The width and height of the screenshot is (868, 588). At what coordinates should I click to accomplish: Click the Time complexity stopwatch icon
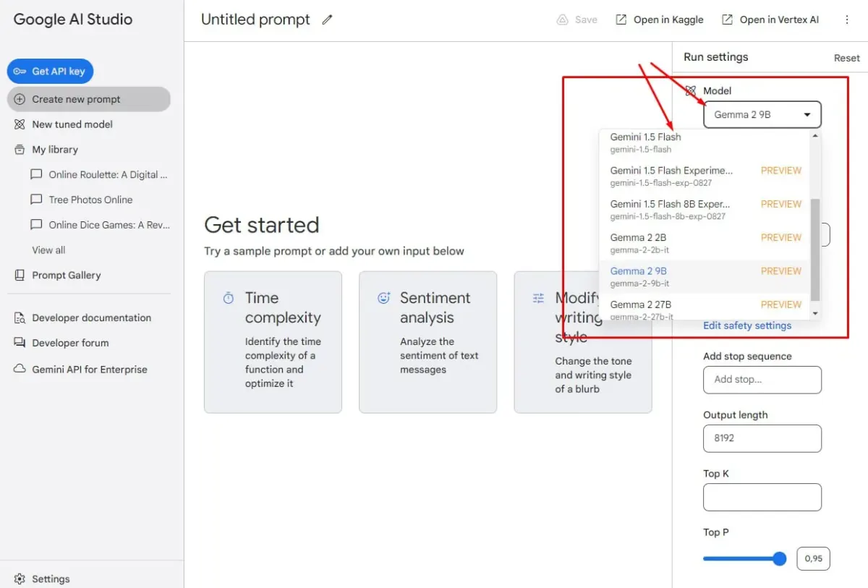click(x=229, y=298)
